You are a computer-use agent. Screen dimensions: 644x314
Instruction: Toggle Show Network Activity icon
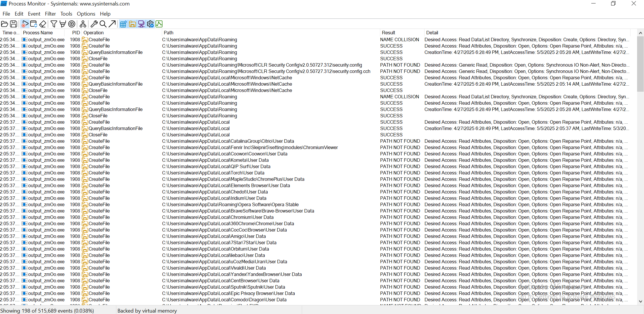click(x=141, y=24)
